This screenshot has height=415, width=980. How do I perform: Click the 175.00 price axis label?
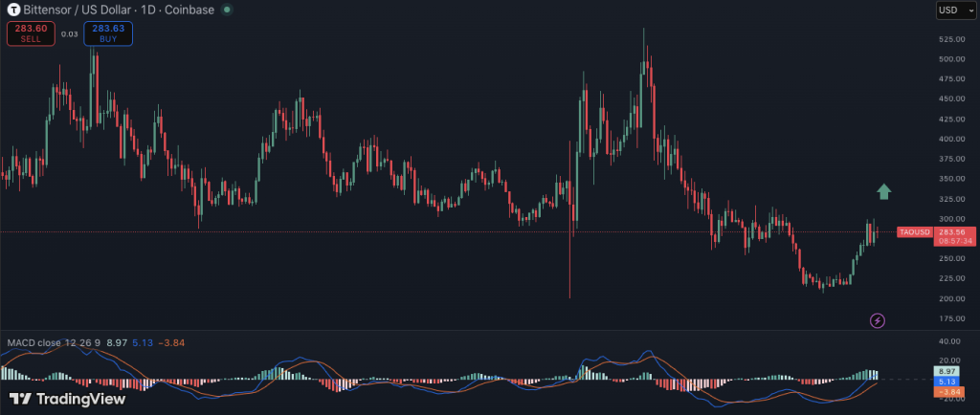click(950, 318)
